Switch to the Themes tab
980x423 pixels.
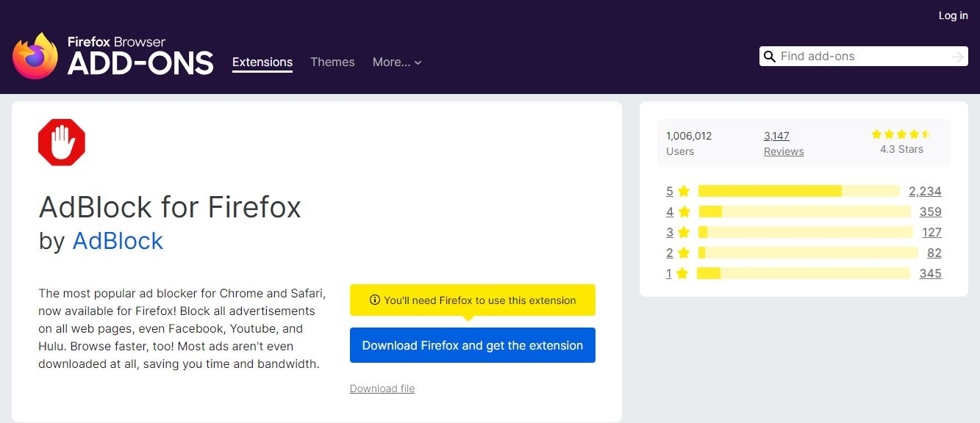332,62
